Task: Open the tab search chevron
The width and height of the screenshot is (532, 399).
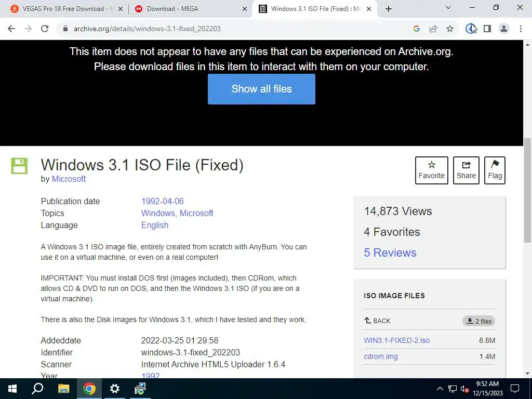Action: (x=448, y=7)
